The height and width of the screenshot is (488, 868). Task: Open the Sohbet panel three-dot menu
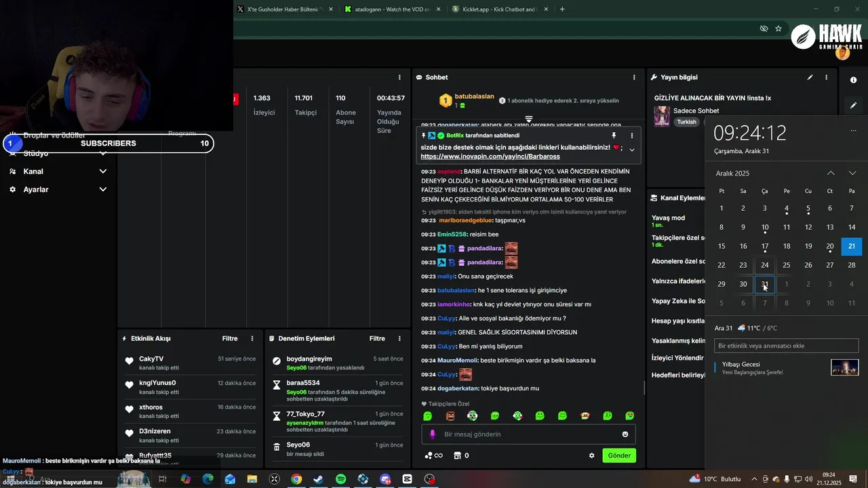(x=634, y=77)
